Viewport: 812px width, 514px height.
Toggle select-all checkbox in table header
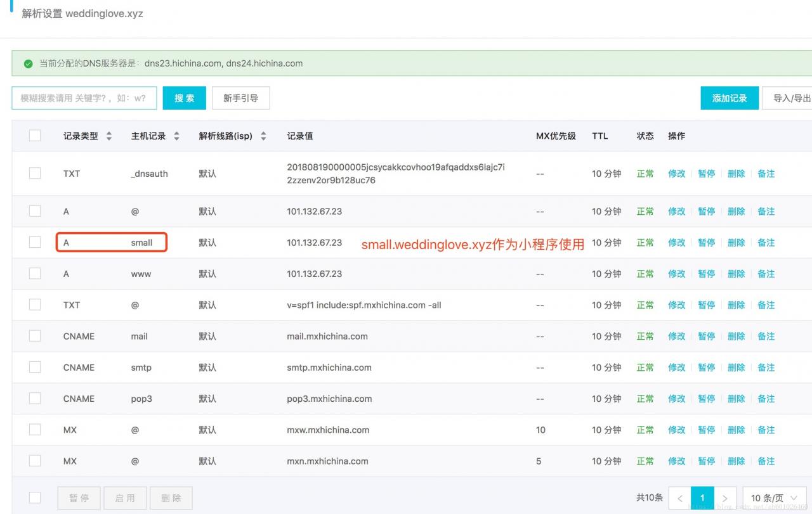pos(35,136)
